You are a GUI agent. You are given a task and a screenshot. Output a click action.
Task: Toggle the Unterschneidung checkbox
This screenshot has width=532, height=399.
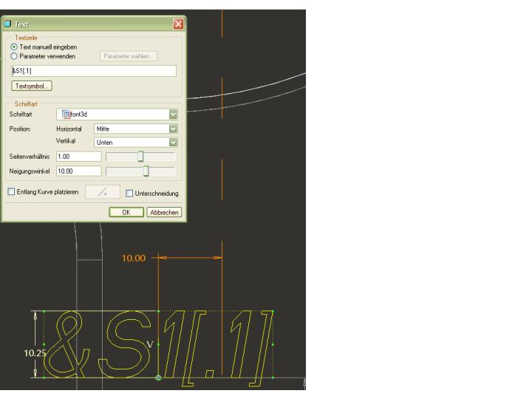pyautogui.click(x=129, y=193)
